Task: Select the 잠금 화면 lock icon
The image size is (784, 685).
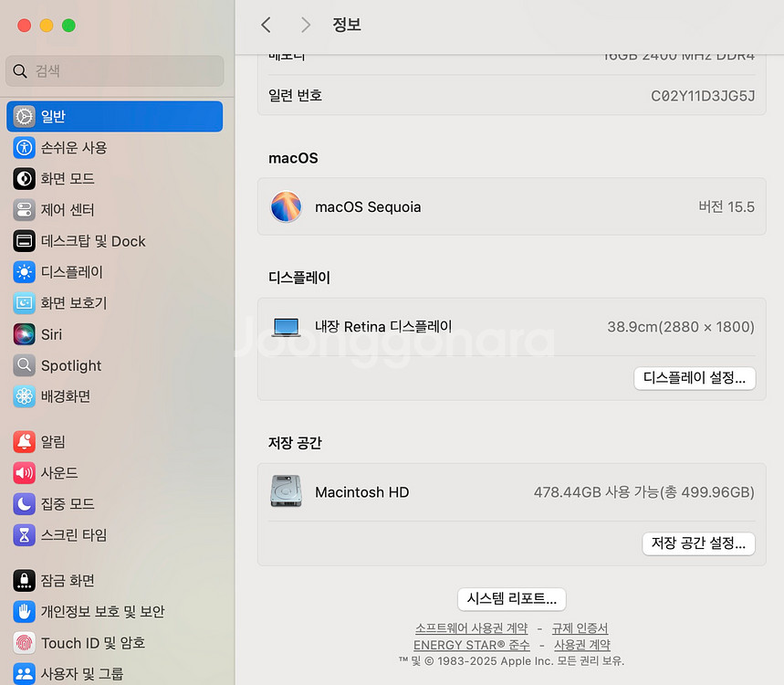Action: (24, 581)
